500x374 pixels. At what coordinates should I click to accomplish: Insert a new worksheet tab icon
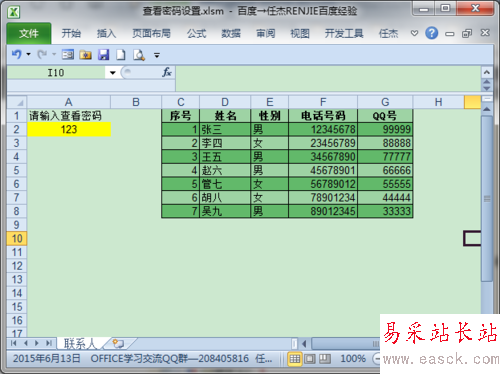[118, 343]
